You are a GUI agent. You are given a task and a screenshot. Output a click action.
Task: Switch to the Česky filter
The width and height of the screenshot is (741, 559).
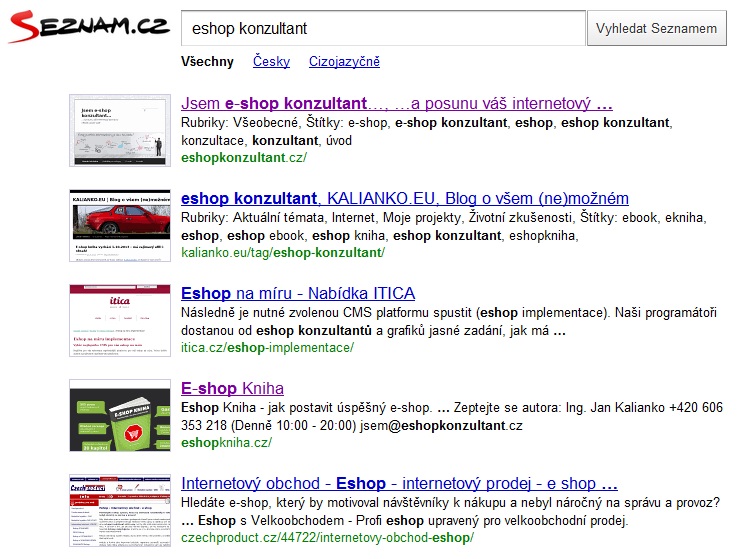271,61
